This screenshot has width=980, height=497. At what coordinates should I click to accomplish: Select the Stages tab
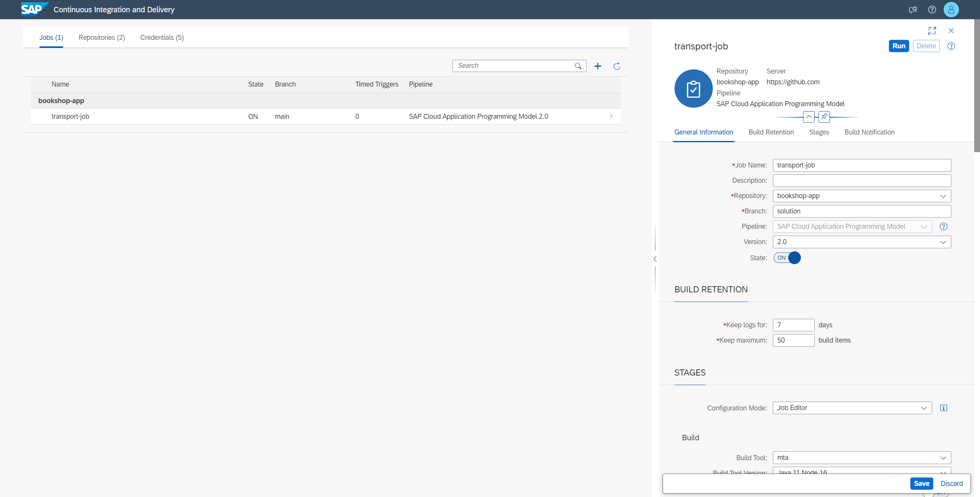point(819,132)
